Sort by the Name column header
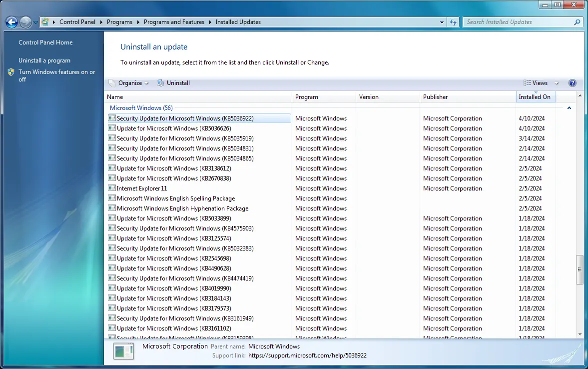Image resolution: width=588 pixels, height=369 pixels. [x=198, y=97]
